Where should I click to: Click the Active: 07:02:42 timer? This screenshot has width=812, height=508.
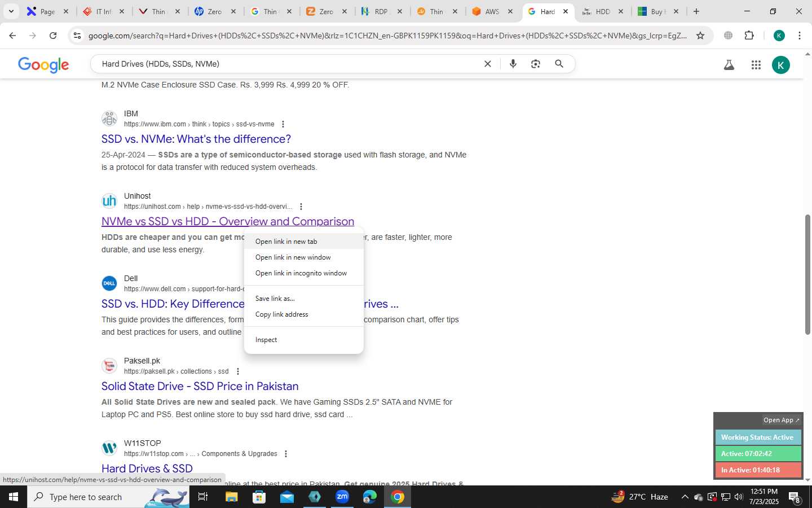tap(758, 454)
